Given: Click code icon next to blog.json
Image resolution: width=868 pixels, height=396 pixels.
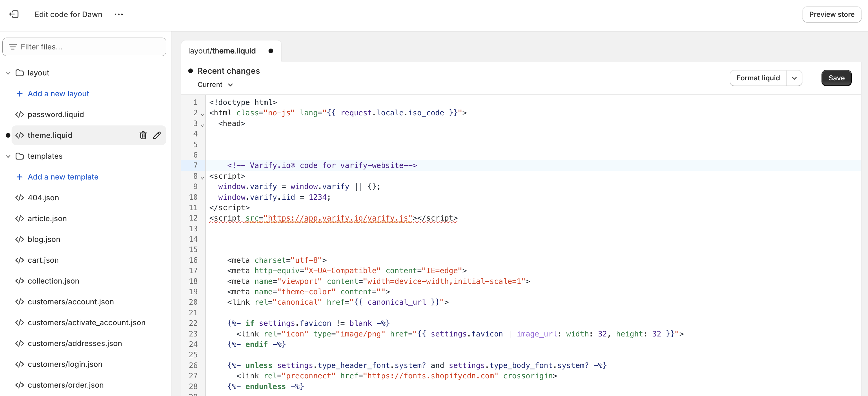Looking at the screenshot, I should point(20,240).
